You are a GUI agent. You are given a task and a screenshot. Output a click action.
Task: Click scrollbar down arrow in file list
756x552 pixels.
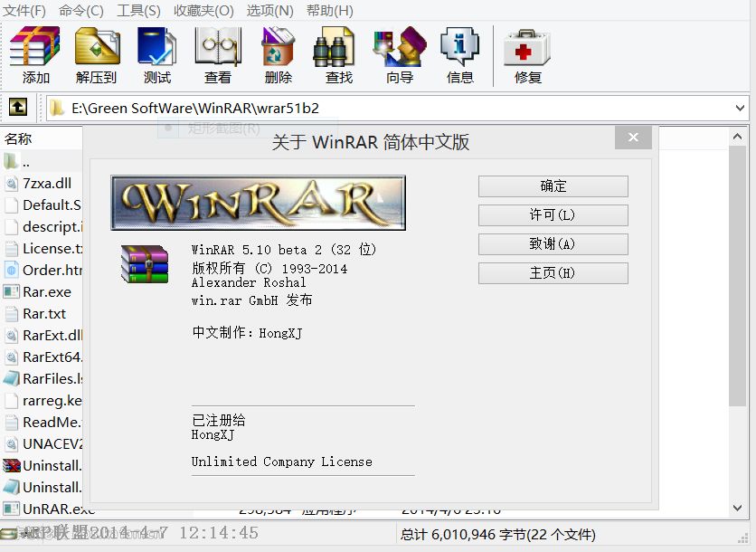click(x=737, y=508)
